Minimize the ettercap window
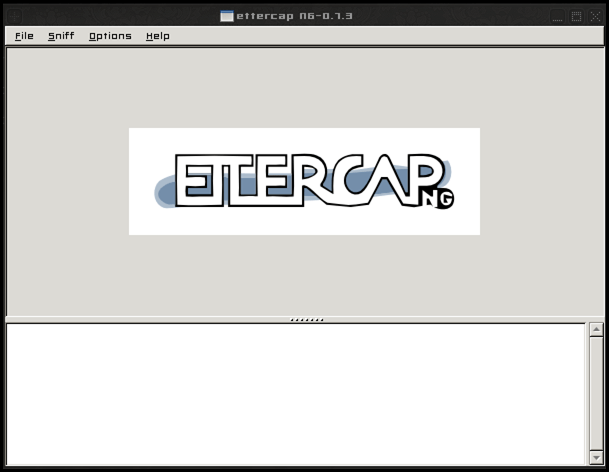Image resolution: width=609 pixels, height=472 pixels. (558, 16)
